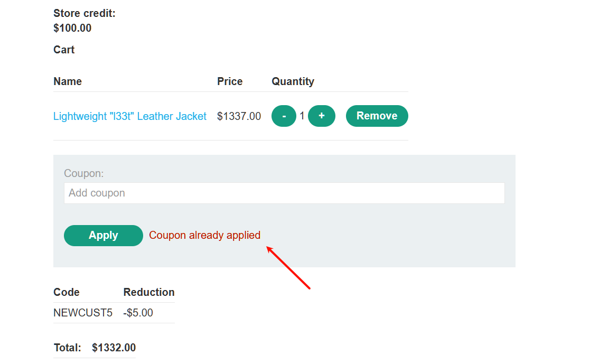Click the "Coupon already applied" error message

point(205,235)
